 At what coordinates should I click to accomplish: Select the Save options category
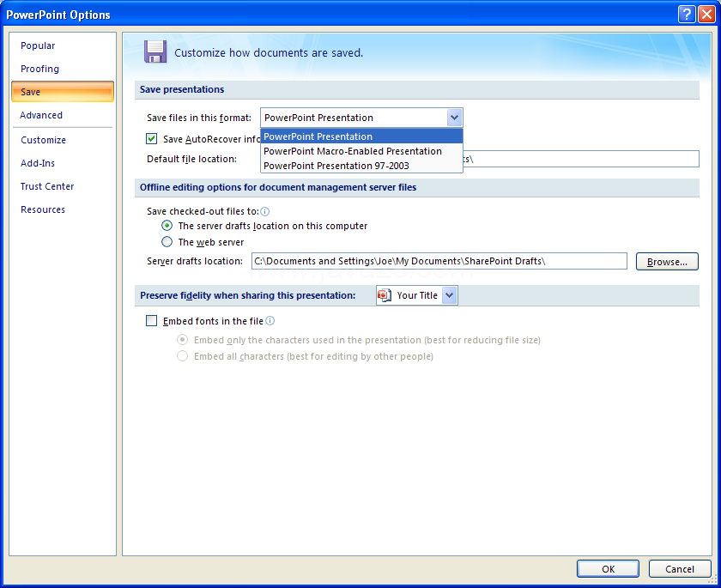tap(63, 92)
